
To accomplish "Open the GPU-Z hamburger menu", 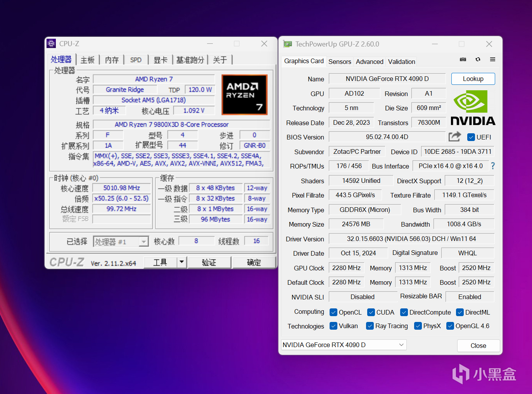I will click(492, 59).
